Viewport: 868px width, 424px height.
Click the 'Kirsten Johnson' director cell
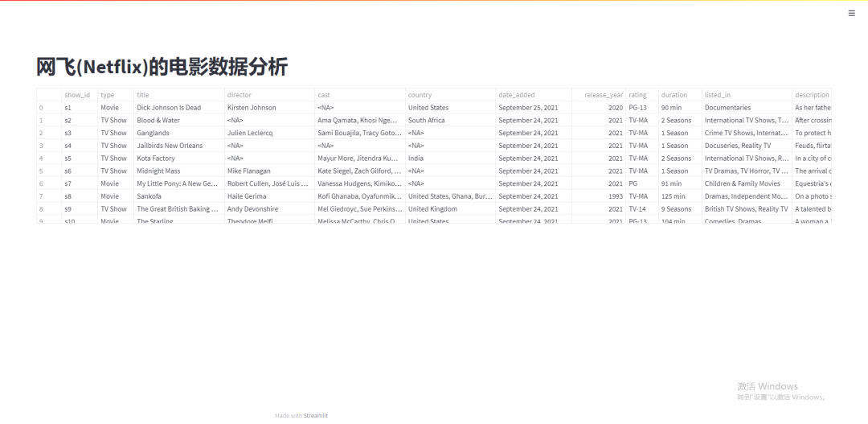269,108
